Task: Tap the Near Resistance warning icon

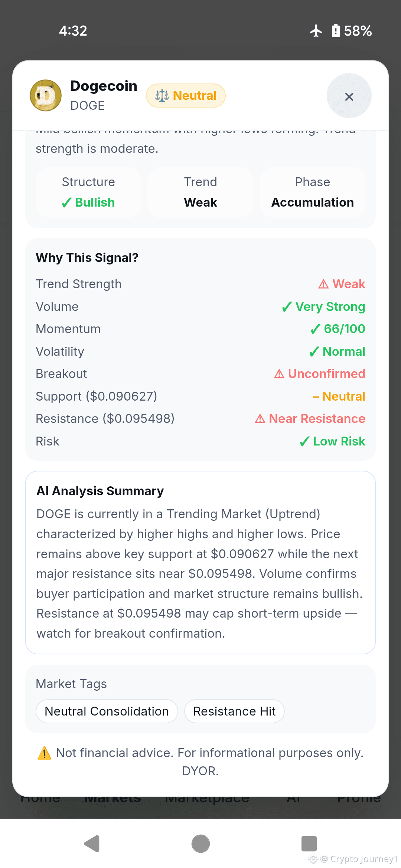Action: [x=260, y=419]
